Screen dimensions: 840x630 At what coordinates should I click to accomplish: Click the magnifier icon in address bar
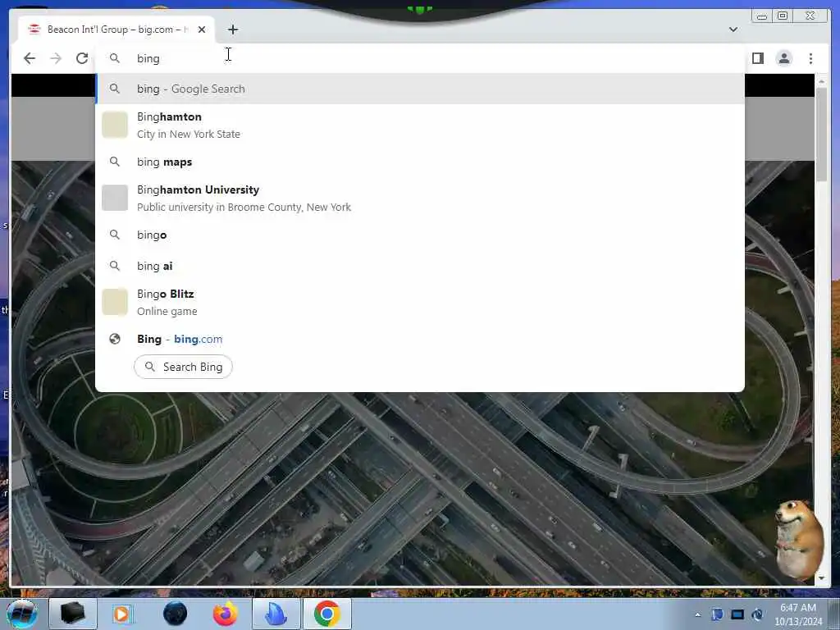(115, 58)
